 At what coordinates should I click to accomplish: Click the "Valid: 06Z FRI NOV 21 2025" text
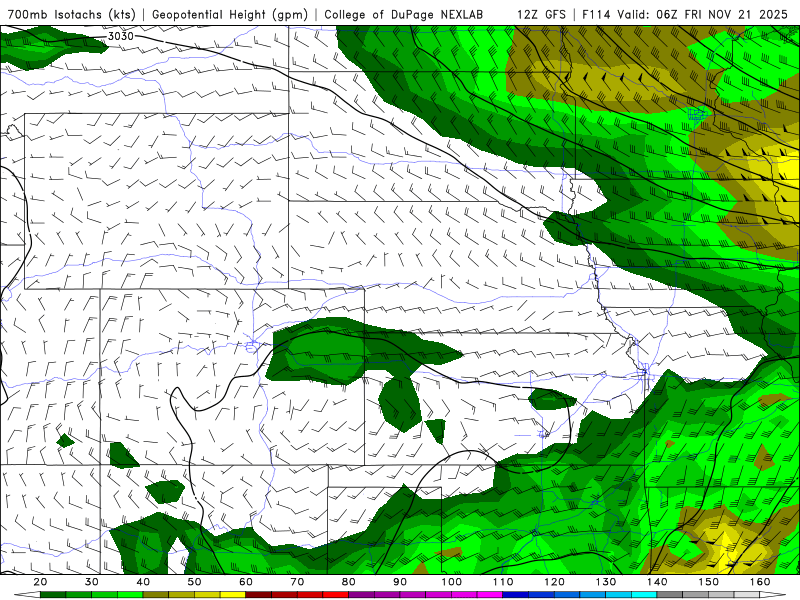[x=702, y=15]
